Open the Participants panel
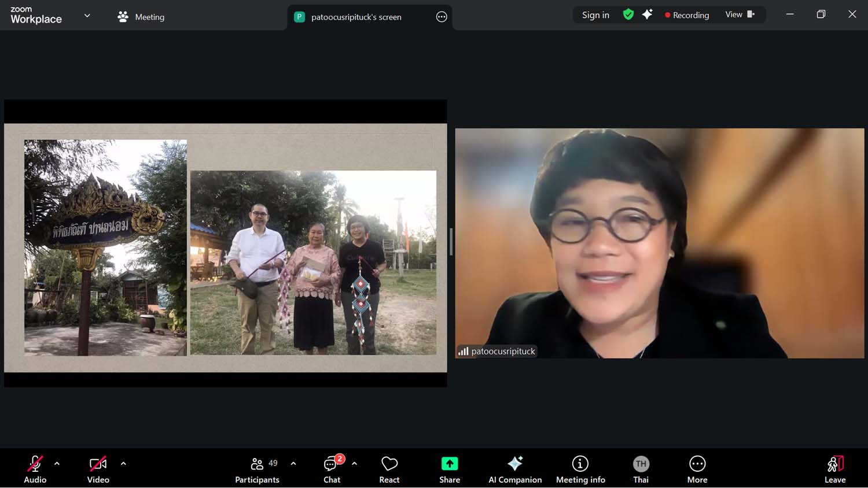Screen dimensions: 868x488 tap(257, 469)
